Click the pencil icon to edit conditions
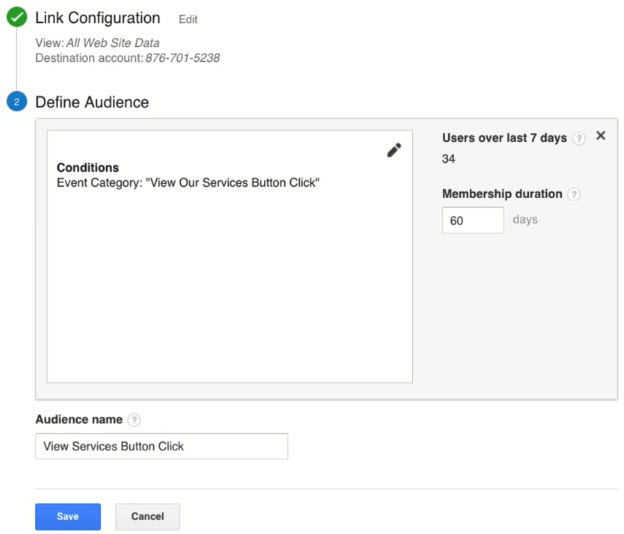The height and width of the screenshot is (534, 624). coord(394,150)
